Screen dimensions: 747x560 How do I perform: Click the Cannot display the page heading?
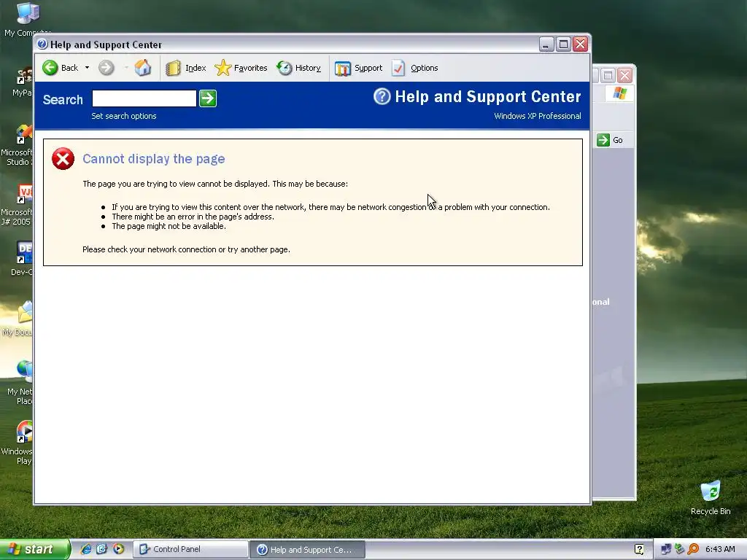(x=153, y=158)
